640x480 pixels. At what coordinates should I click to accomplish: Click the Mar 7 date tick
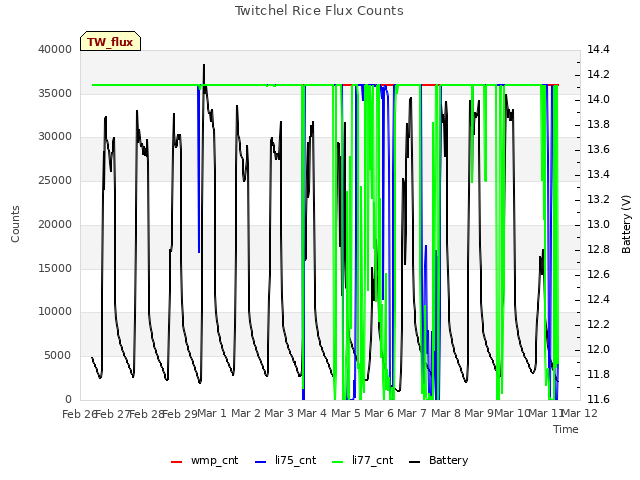pos(412,414)
